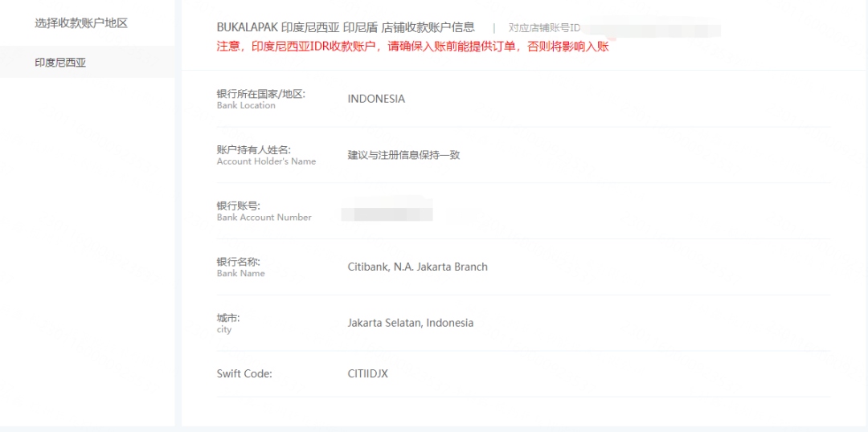Click the 城市 field label
The image size is (868, 432).
(228, 318)
